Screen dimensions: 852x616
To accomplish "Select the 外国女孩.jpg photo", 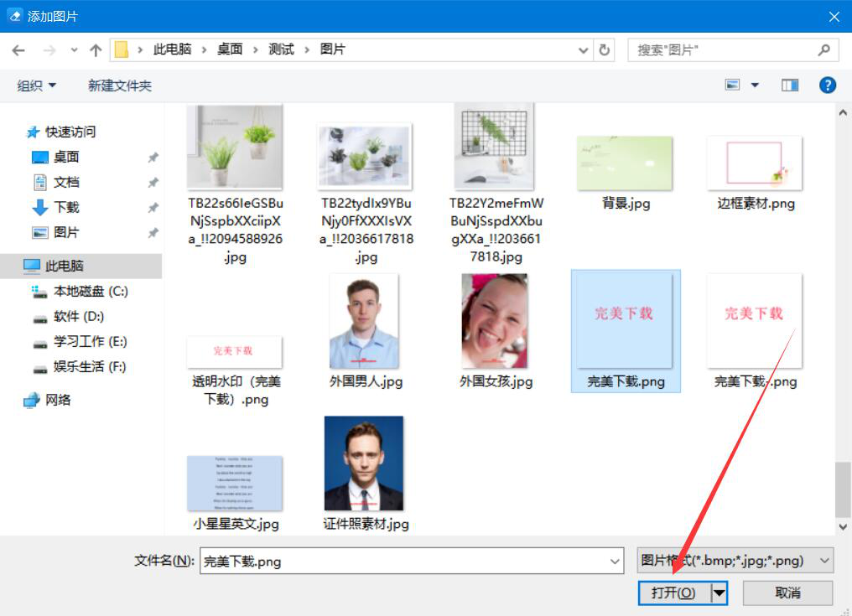I will click(x=495, y=322).
